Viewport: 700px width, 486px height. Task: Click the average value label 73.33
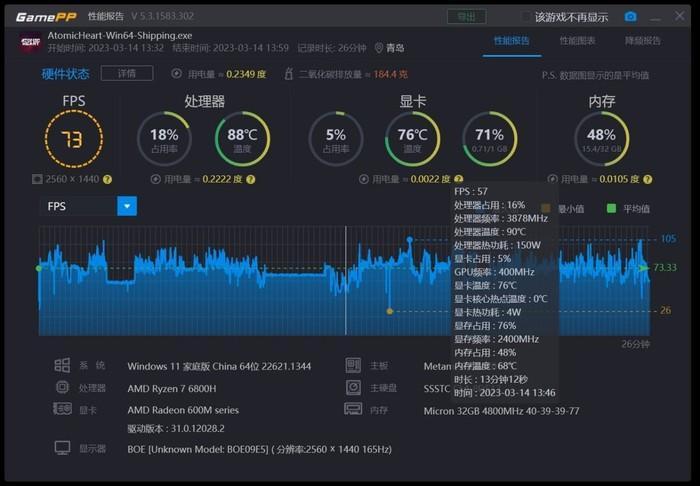pyautogui.click(x=665, y=267)
